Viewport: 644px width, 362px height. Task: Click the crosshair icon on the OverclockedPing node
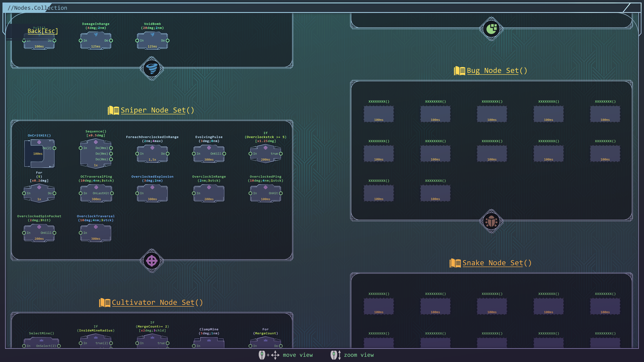coord(265,187)
